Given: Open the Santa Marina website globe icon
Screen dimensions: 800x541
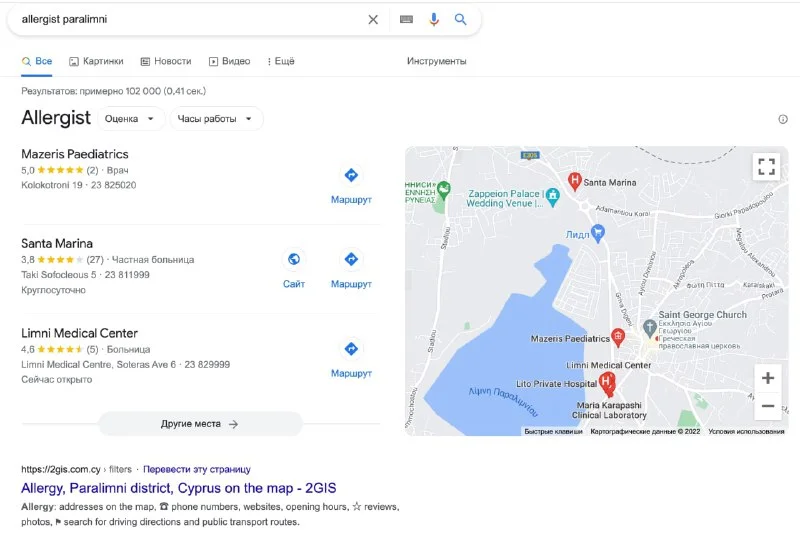Looking at the screenshot, I should point(294,260).
